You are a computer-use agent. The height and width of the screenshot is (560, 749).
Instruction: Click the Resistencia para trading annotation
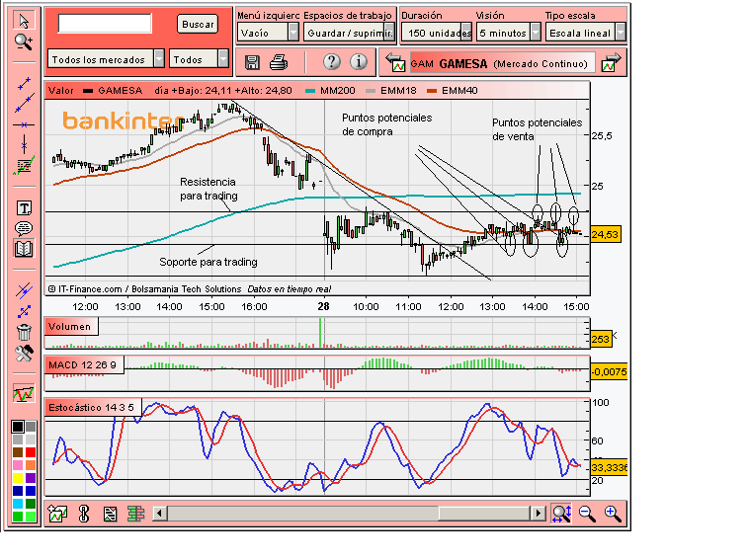click(208, 189)
